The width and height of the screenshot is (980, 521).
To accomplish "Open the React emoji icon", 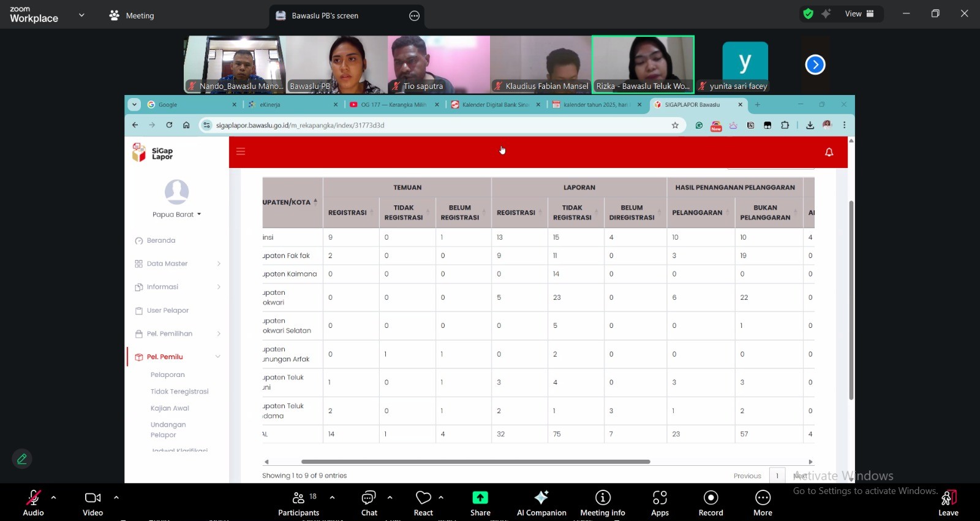I will tap(423, 498).
